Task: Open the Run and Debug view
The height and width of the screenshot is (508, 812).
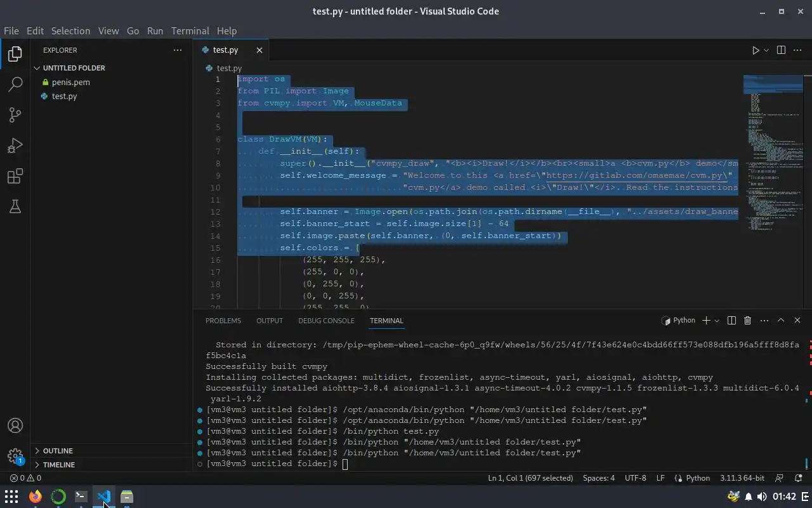Action: [15, 145]
